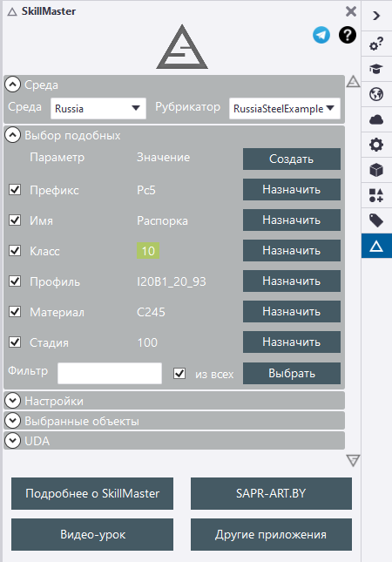Screen dimensions: 392x562
Task: Click the Распорка name value
Action: pyautogui.click(x=162, y=221)
